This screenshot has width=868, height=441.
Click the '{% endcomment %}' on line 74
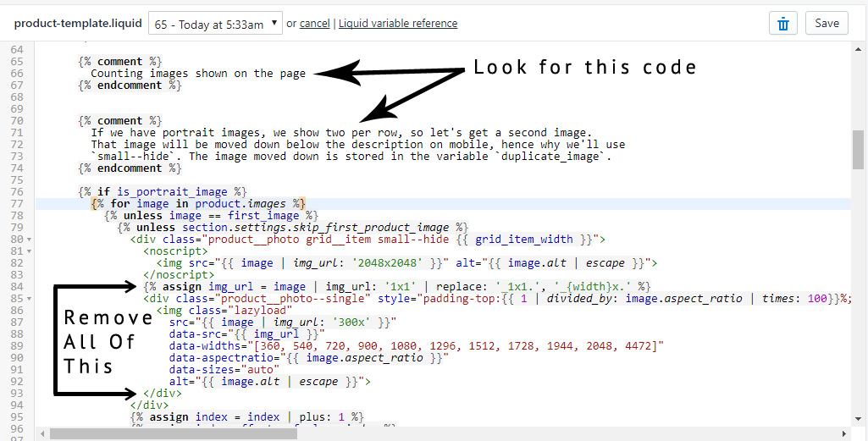point(130,168)
